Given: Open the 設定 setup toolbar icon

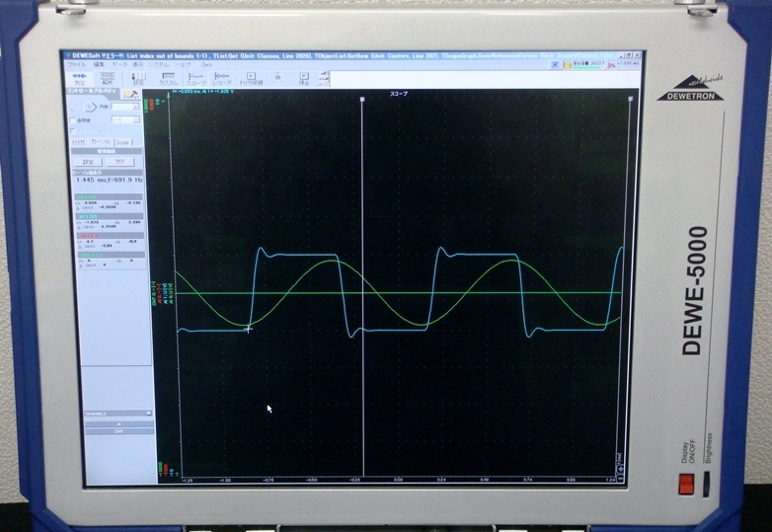Looking at the screenshot, I should pyautogui.click(x=138, y=79).
